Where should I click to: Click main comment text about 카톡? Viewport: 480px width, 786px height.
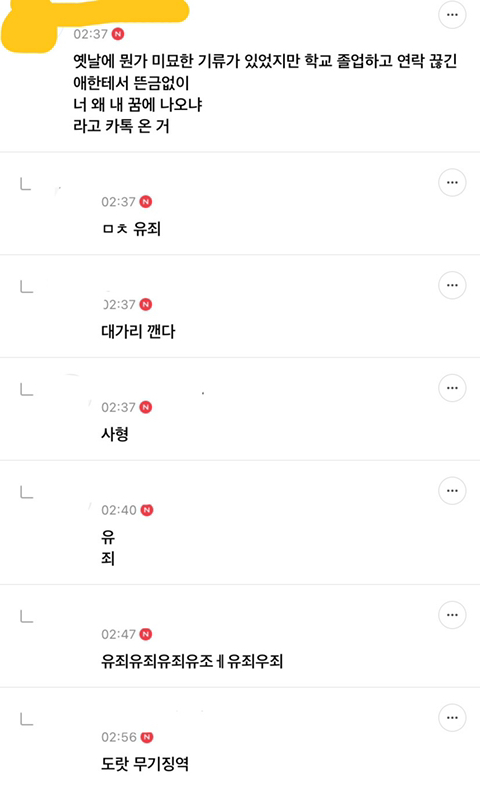[265, 94]
